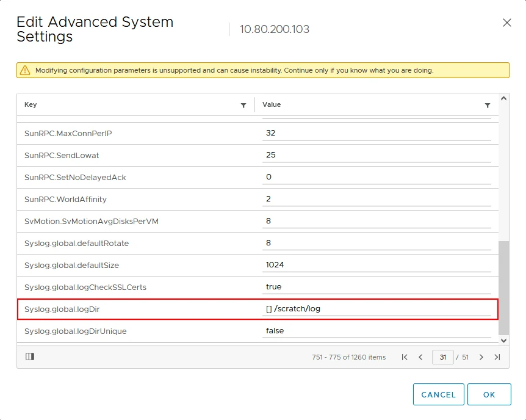Edit SvMotion.SvMotionAvgDisksPerVM value field
This screenshot has width=526, height=420.
point(376,221)
